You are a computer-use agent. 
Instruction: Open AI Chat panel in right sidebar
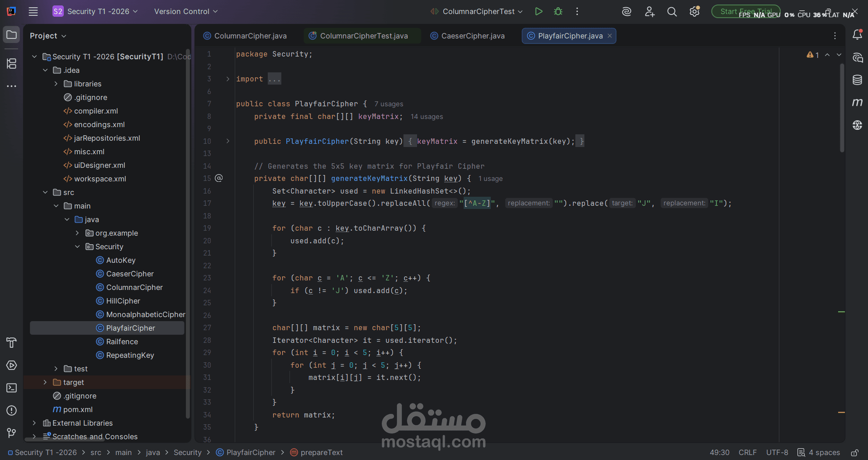pyautogui.click(x=857, y=57)
